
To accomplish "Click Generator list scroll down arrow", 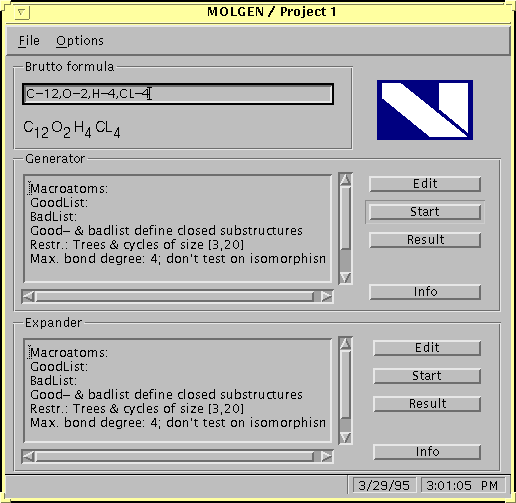I will (x=345, y=277).
